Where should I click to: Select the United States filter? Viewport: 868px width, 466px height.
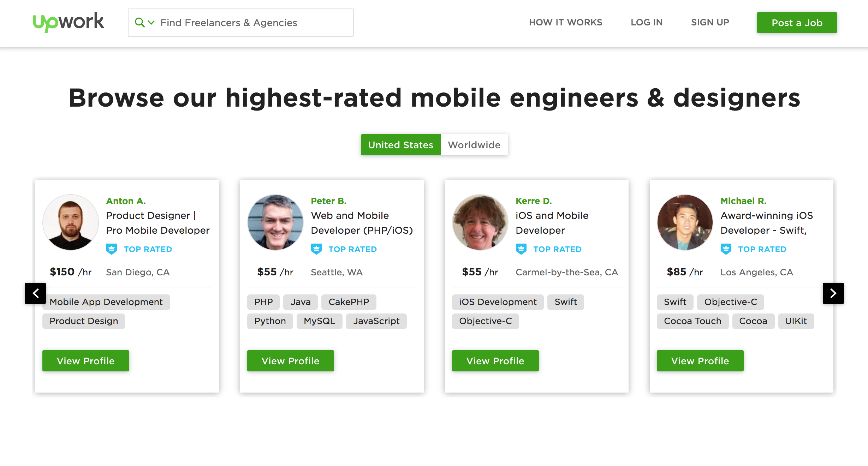(x=400, y=145)
